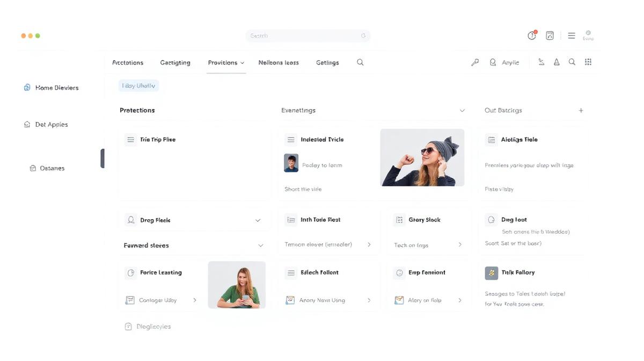Open the notification icon with red badge
The image size is (644, 361).
[x=532, y=35]
